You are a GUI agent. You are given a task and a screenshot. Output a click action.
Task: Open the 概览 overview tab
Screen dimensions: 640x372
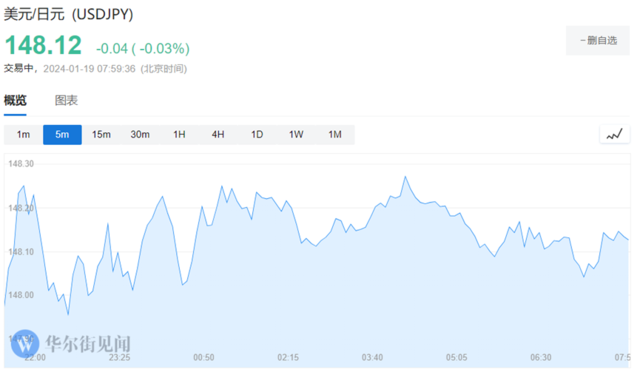coord(15,100)
